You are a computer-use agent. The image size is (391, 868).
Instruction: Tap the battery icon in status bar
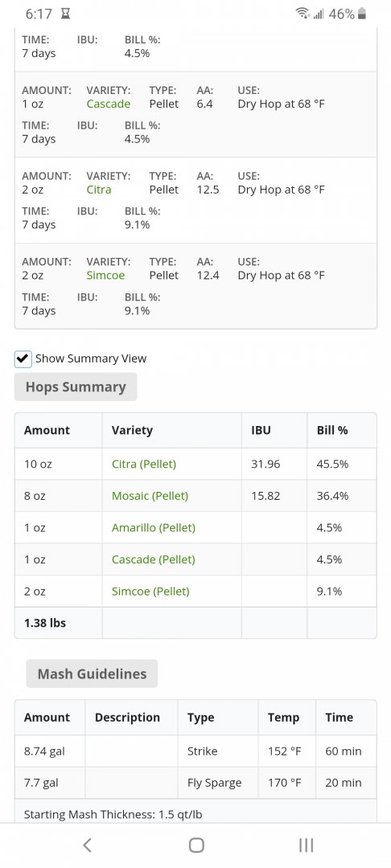(x=362, y=14)
